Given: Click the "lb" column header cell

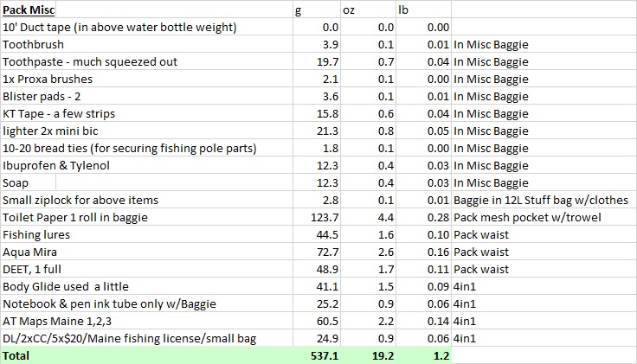Looking at the screenshot, I should tap(423, 10).
